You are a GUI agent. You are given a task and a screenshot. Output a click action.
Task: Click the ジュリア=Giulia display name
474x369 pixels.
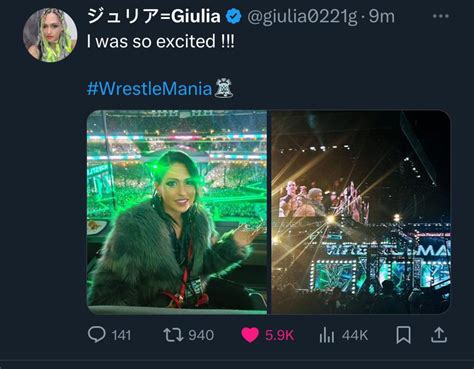tap(154, 16)
